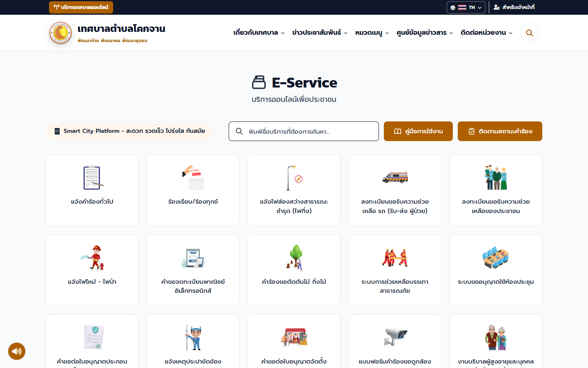This screenshot has height=368, width=588.
Task: Click the municipality logo emblem
Action: (x=60, y=33)
